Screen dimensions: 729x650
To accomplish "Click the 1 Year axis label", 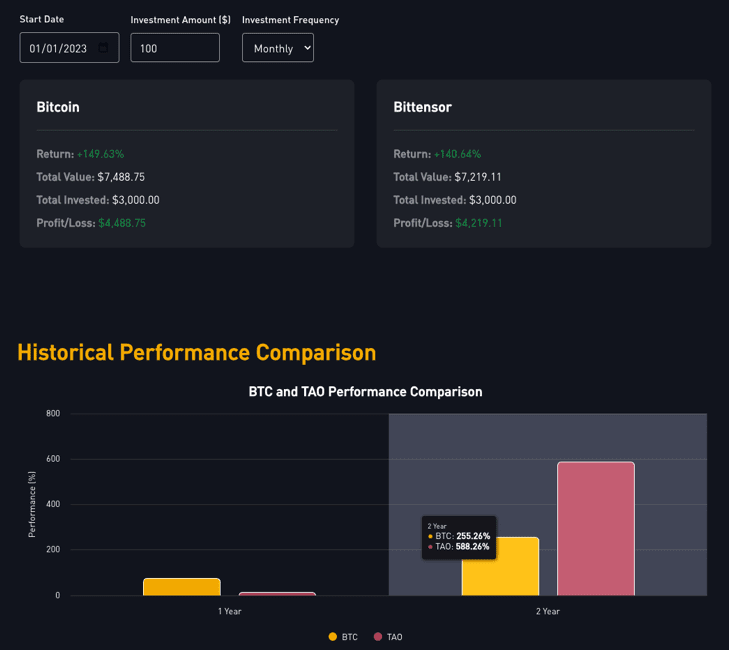I will pyautogui.click(x=229, y=610).
